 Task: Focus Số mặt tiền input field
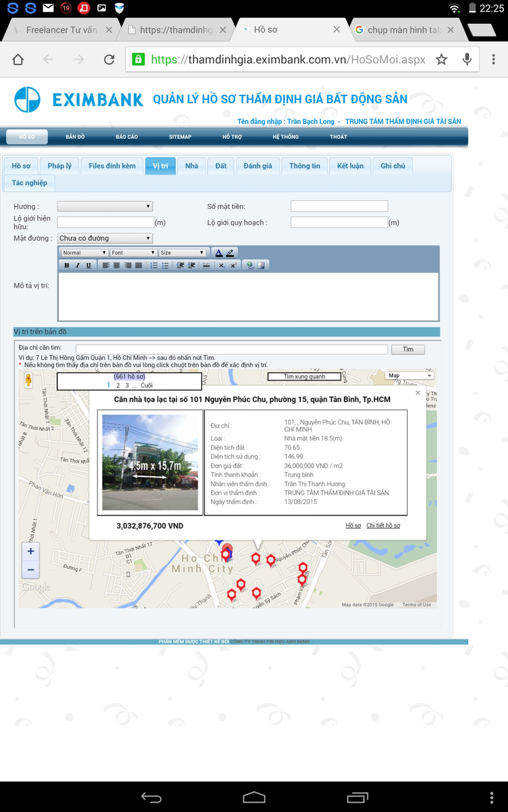339,206
